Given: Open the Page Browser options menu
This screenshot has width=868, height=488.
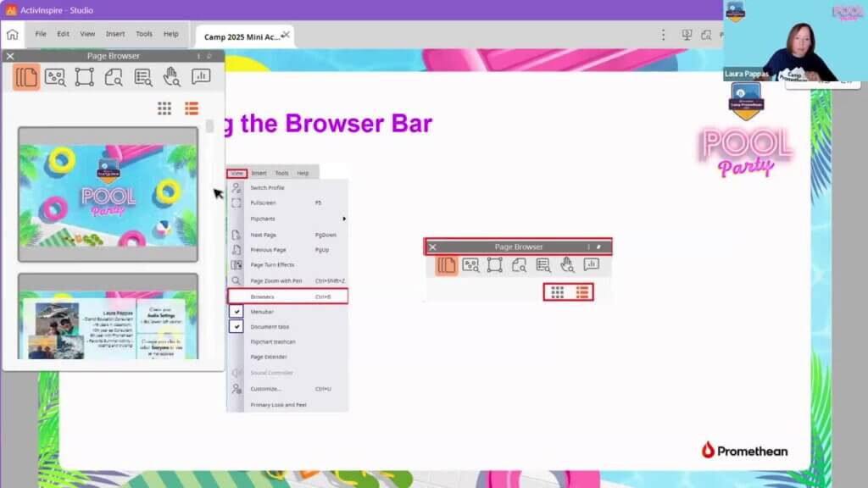Looking at the screenshot, I should coord(198,56).
